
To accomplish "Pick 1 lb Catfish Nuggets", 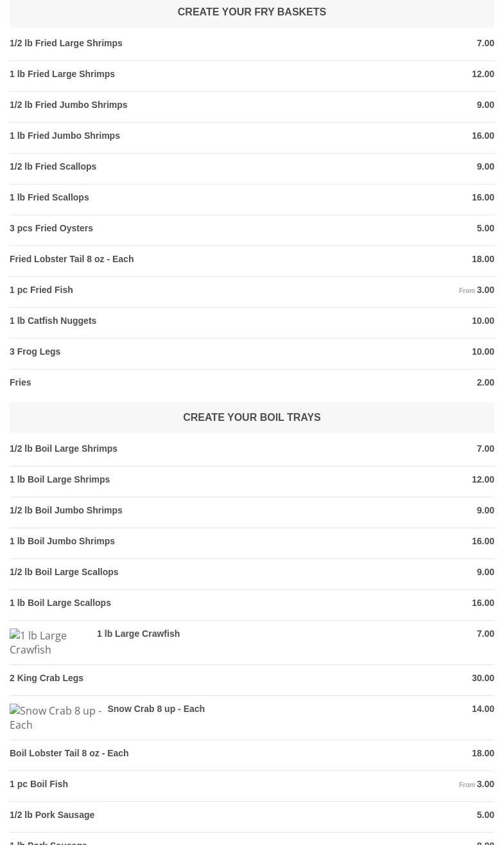I will point(53,321).
